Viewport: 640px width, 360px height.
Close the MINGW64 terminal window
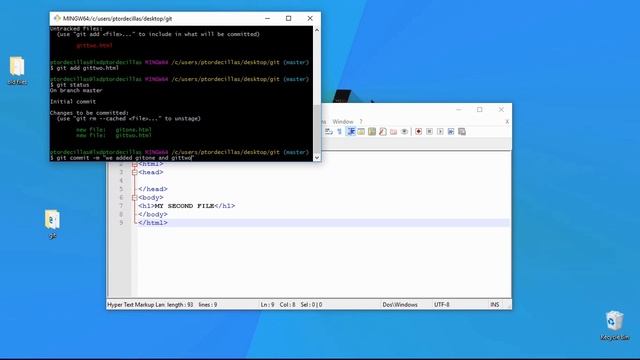point(310,18)
